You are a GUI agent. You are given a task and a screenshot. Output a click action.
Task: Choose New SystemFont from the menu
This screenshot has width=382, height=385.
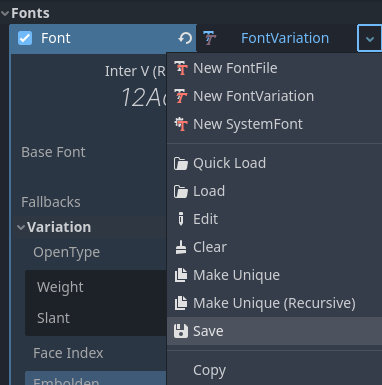[x=274, y=124]
